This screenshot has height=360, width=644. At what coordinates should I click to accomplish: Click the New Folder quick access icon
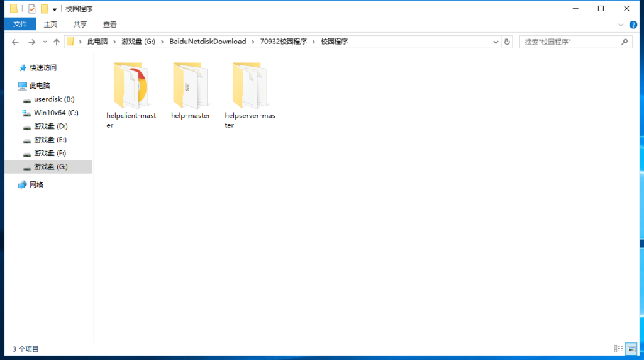click(x=45, y=9)
